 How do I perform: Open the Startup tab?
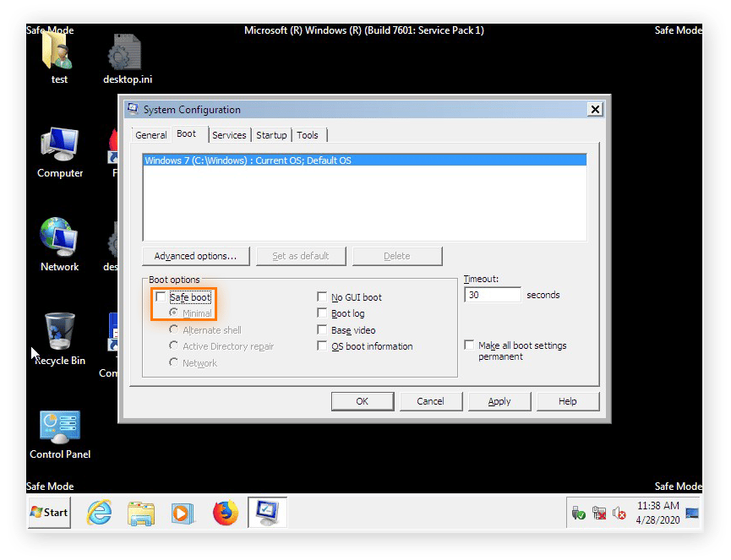271,135
